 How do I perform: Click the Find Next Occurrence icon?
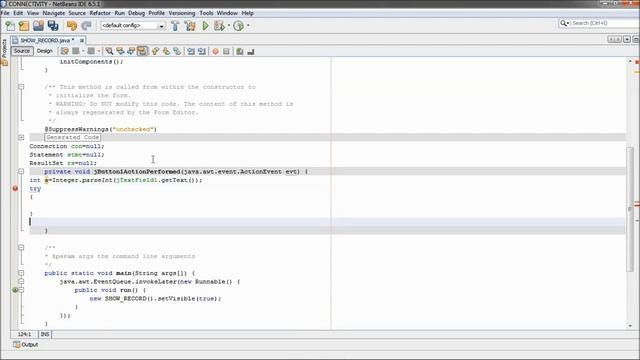(x=131, y=51)
